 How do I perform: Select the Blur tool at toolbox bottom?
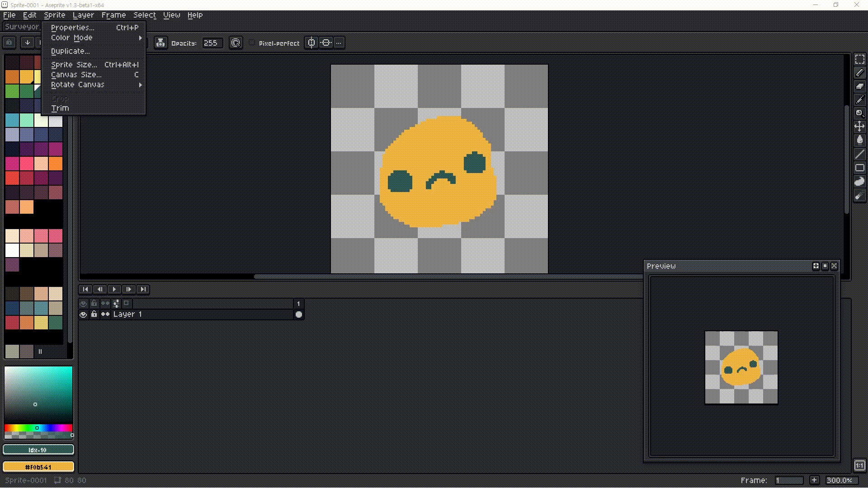point(859,195)
